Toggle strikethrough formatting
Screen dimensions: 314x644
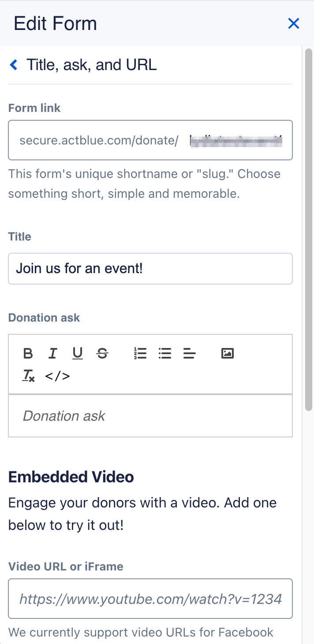tap(102, 353)
